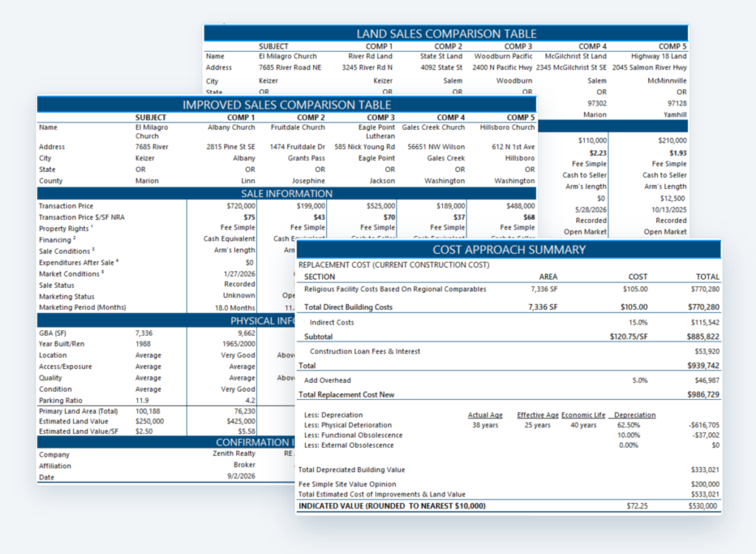Click the 'Woodburn Pacific' comp name

tap(503, 56)
